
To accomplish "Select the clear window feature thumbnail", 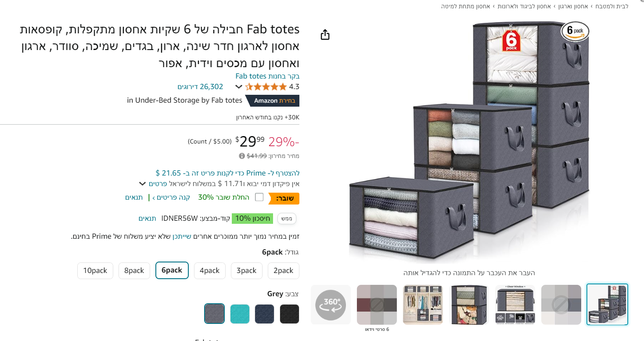I will click(x=515, y=305).
